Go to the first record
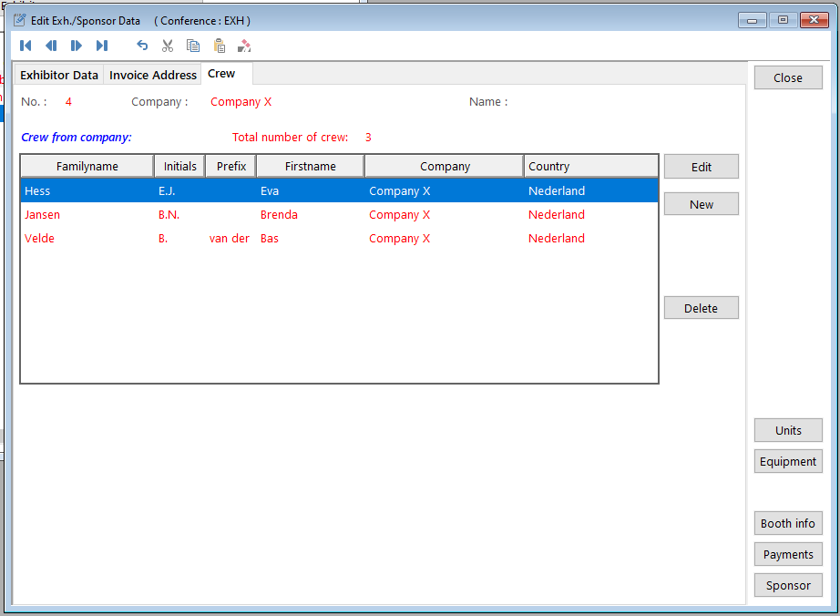This screenshot has height=616, width=840. pyautogui.click(x=26, y=46)
